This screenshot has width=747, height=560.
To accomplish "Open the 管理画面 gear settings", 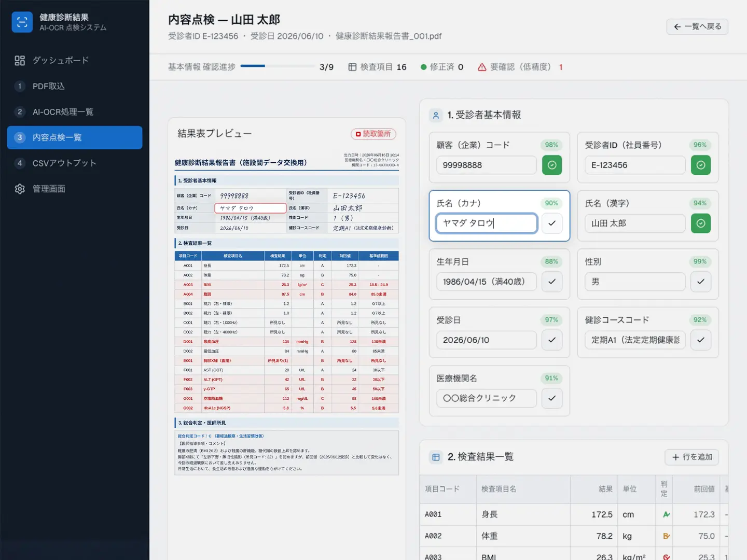I will (x=20, y=189).
